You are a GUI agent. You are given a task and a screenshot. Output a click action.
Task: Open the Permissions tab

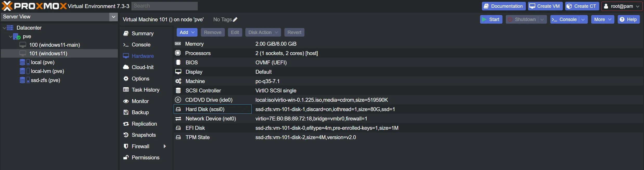coord(146,158)
